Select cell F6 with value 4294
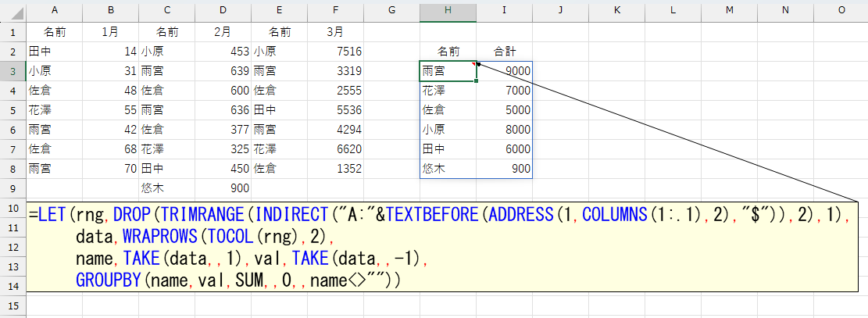This screenshot has height=318, width=868. click(x=335, y=130)
